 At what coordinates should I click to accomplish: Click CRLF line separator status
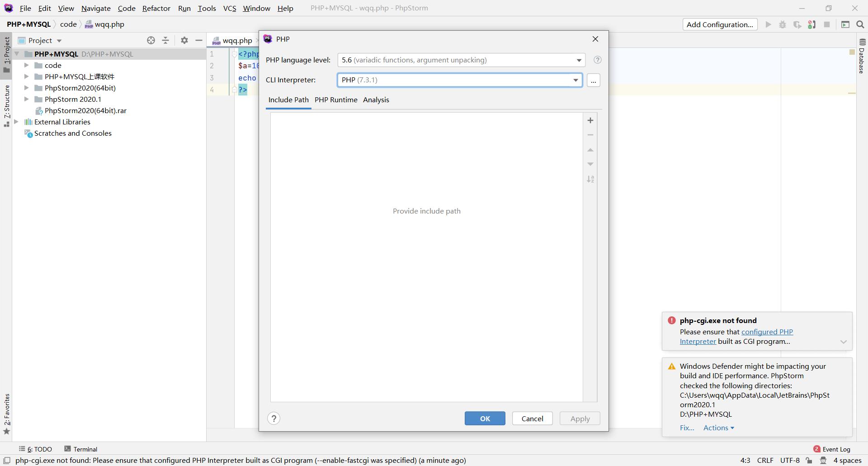pos(765,461)
